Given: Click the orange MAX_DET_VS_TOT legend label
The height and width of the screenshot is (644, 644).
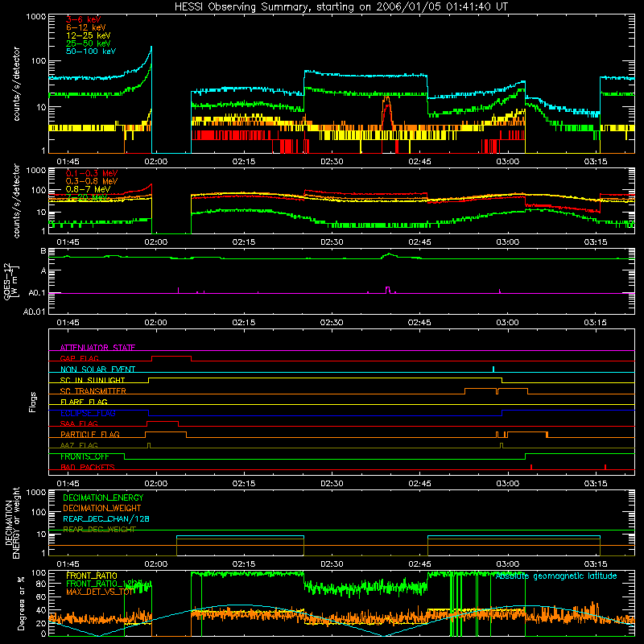Looking at the screenshot, I should [x=100, y=592].
